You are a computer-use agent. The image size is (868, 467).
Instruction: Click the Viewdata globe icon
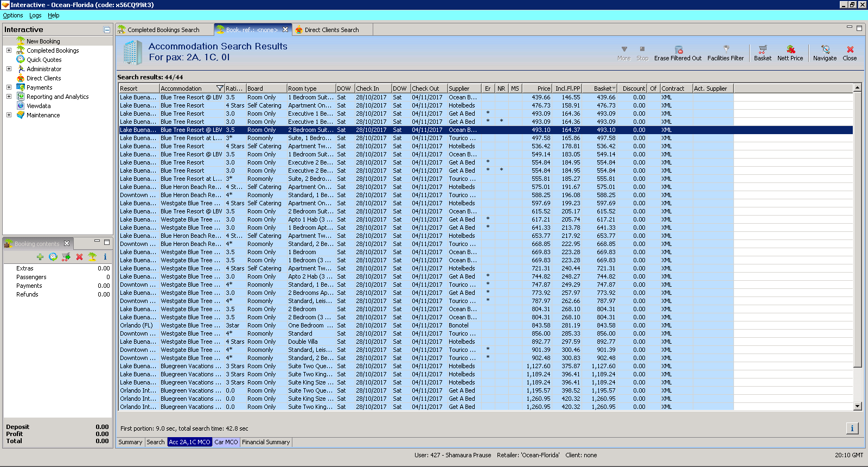click(x=21, y=105)
